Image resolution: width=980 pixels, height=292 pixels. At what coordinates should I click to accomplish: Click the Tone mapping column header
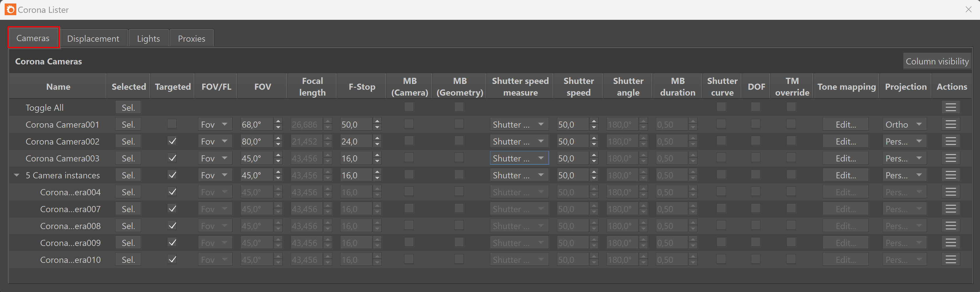click(847, 87)
